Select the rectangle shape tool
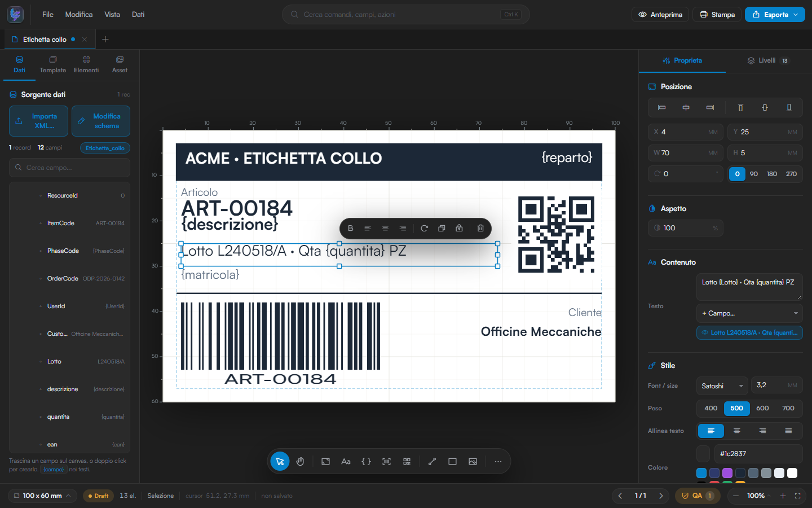Viewport: 812px width, 508px height. click(452, 462)
